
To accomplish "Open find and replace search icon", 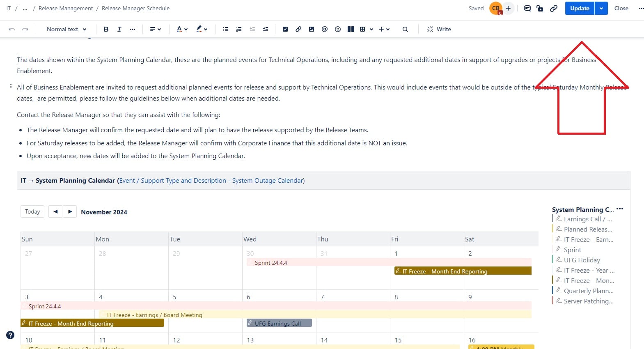I will (x=405, y=29).
